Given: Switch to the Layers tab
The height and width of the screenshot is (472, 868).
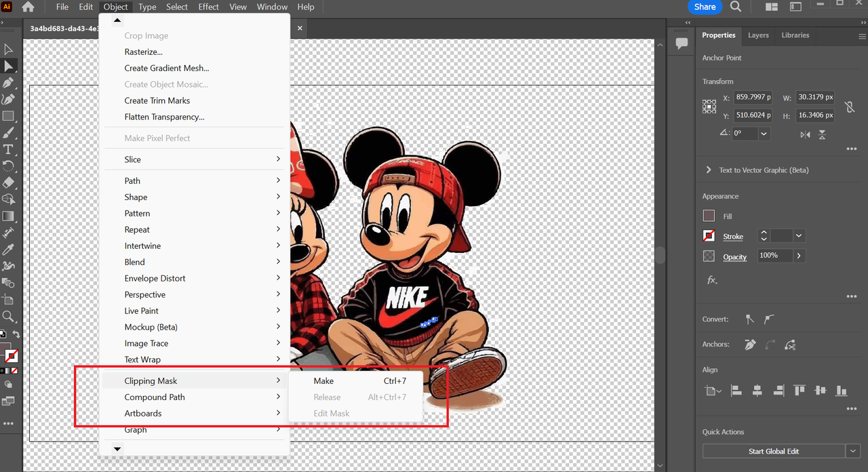Looking at the screenshot, I should 758,35.
